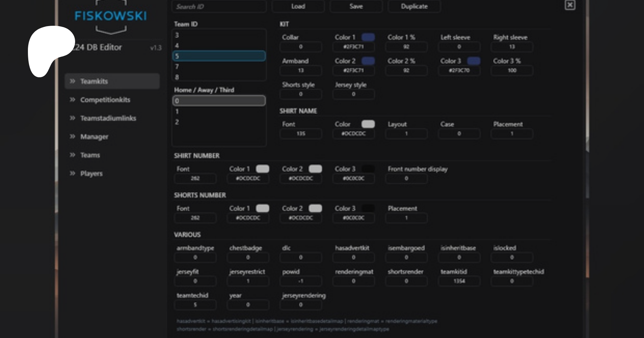Click the chevron icon beside Players

tap(73, 173)
